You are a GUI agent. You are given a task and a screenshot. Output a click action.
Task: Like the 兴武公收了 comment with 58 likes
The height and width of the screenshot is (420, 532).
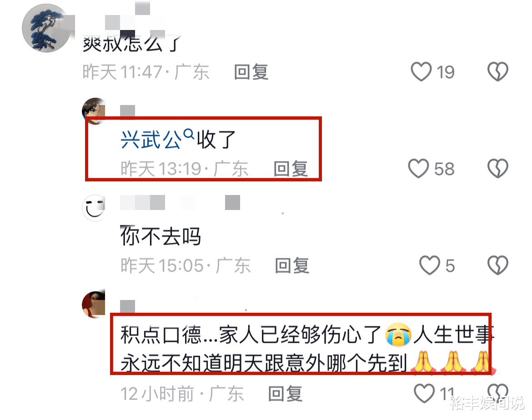418,168
